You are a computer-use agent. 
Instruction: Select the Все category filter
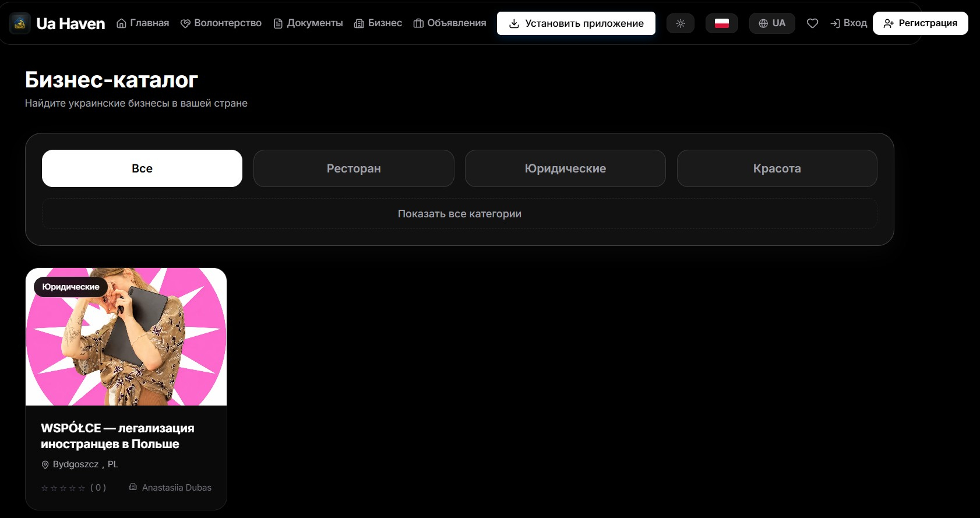(142, 168)
